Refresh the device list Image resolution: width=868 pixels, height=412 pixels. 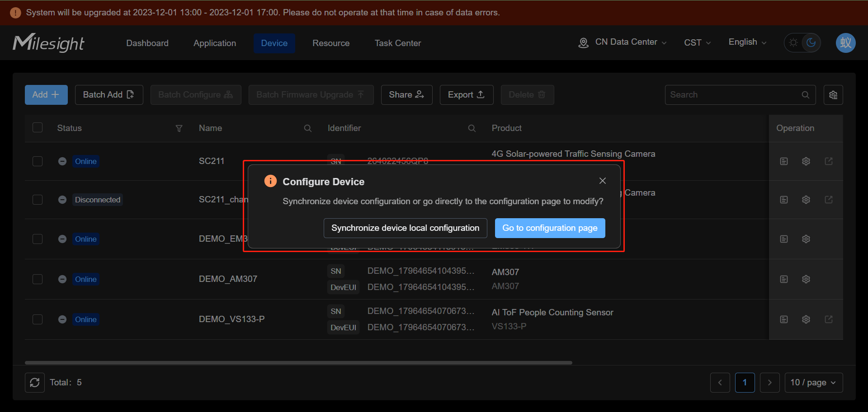pos(35,383)
